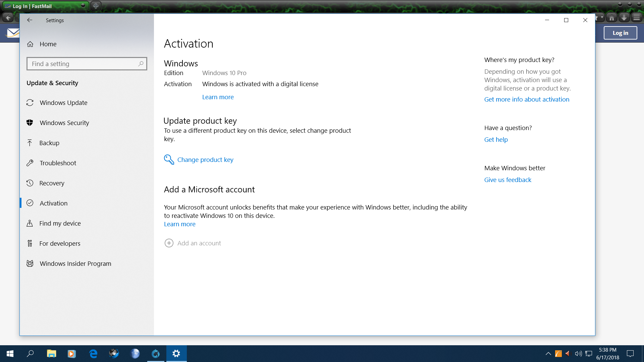Click the key icon beside Change product key

[169, 160]
